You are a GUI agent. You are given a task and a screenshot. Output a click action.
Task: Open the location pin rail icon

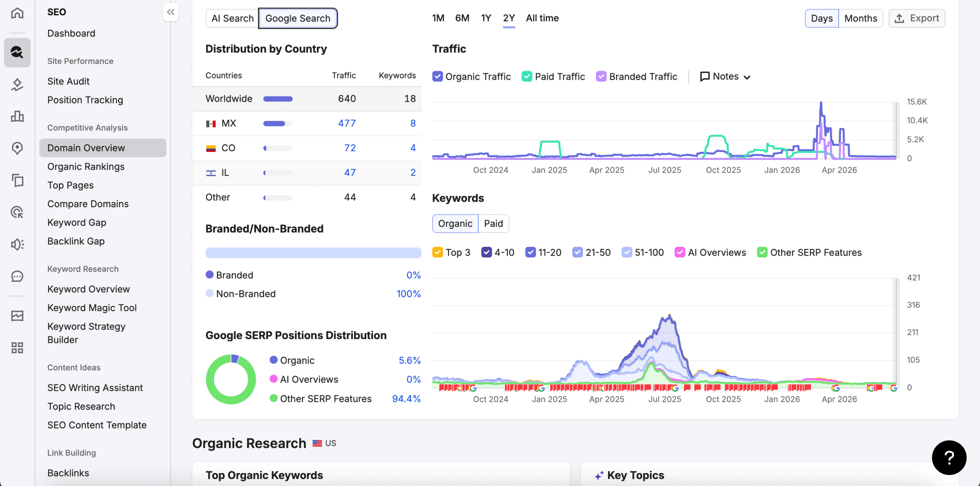(x=17, y=148)
